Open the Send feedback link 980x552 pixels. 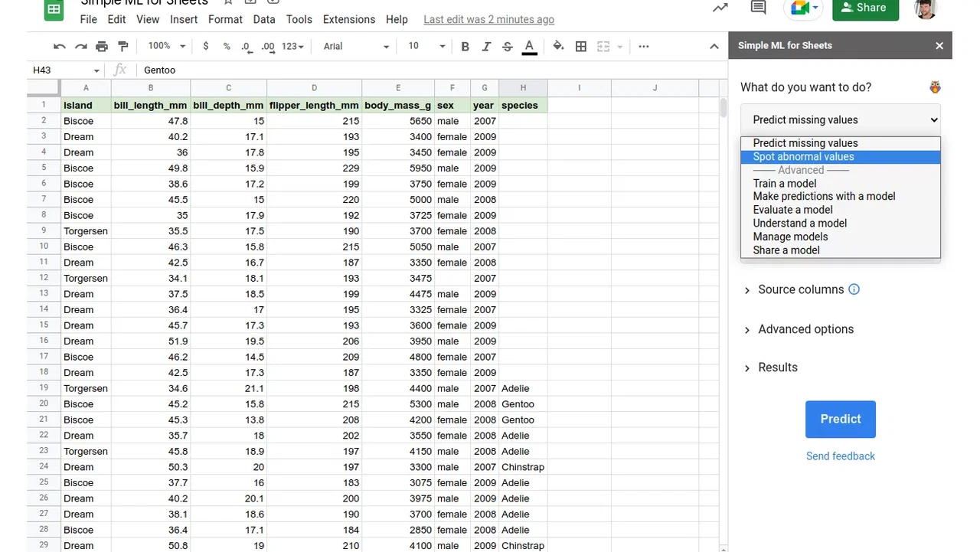tap(840, 456)
